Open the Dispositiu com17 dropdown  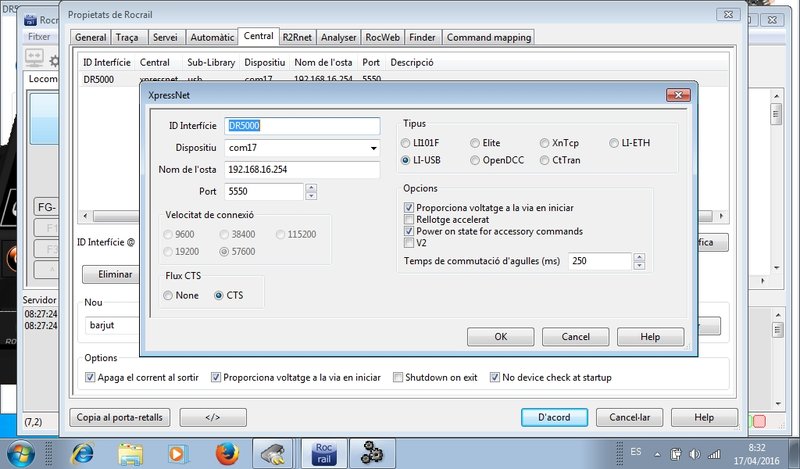373,148
